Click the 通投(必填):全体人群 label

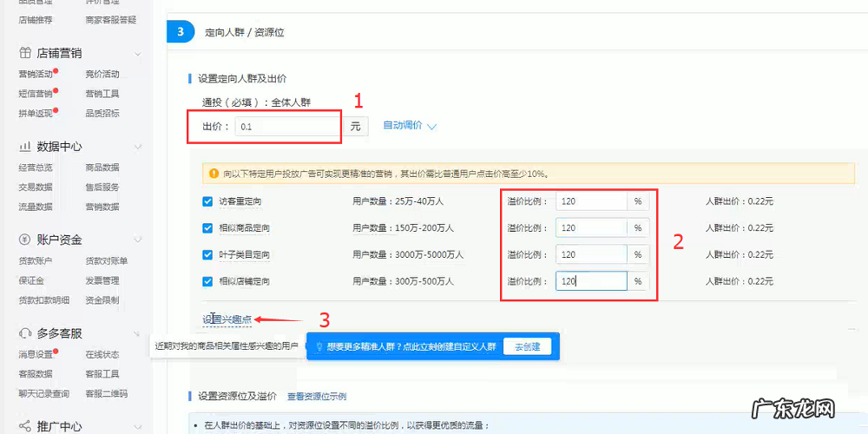pyautogui.click(x=257, y=102)
